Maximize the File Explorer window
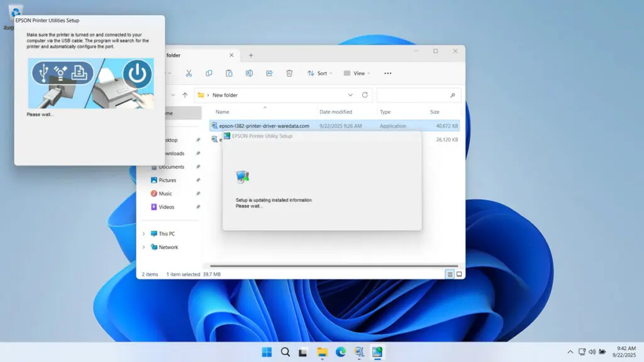The height and width of the screenshot is (362, 644). coord(435,52)
